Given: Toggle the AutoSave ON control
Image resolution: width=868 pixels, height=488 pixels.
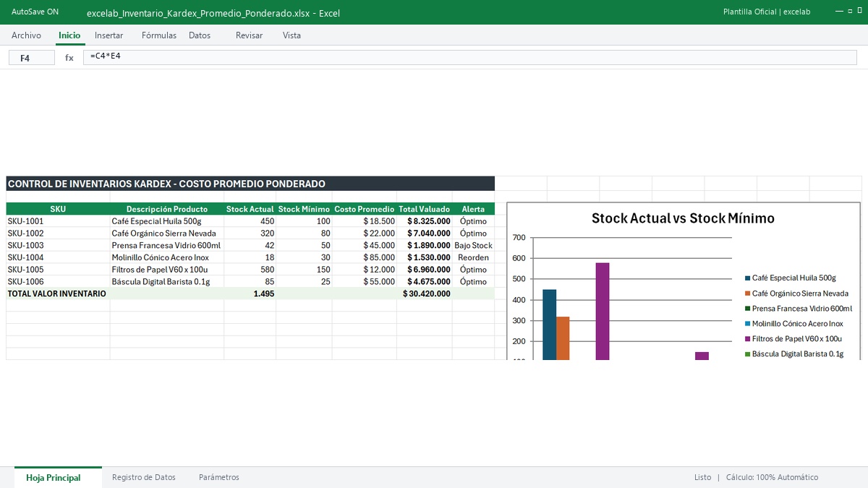Looking at the screenshot, I should click(35, 12).
